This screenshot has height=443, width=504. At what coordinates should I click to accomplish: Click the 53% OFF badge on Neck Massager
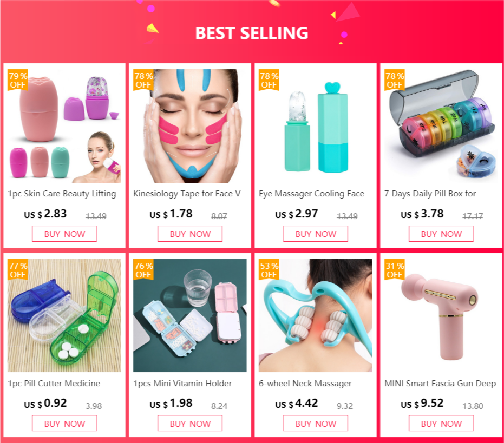coord(269,270)
